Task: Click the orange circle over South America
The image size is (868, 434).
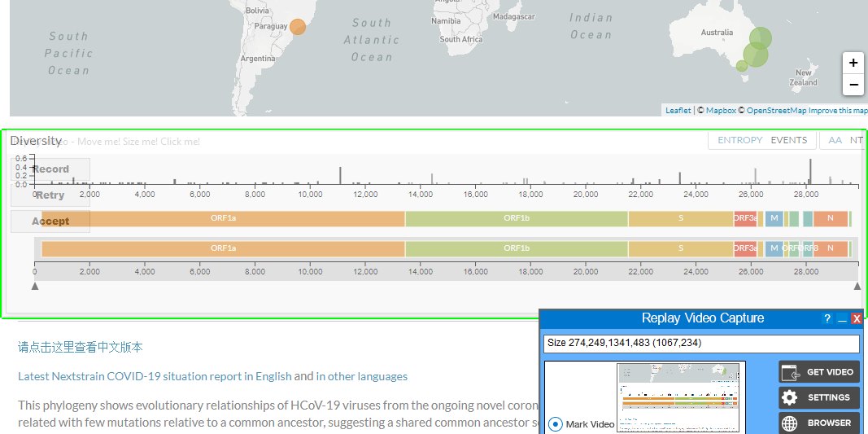Action: (x=298, y=27)
